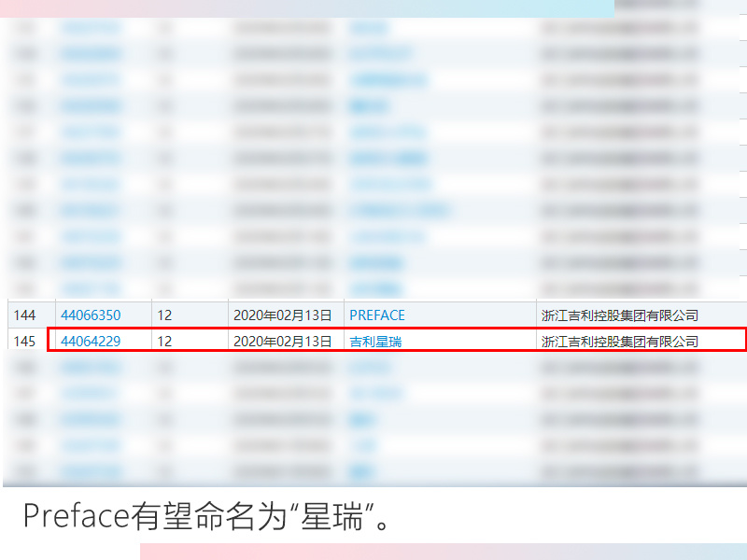Click class 12 in the 吉利星瑞 row
This screenshot has height=560, width=747.
[164, 342]
